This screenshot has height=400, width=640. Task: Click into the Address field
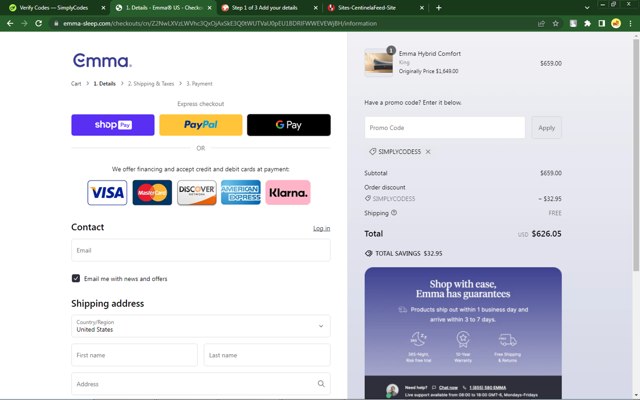pos(201,384)
